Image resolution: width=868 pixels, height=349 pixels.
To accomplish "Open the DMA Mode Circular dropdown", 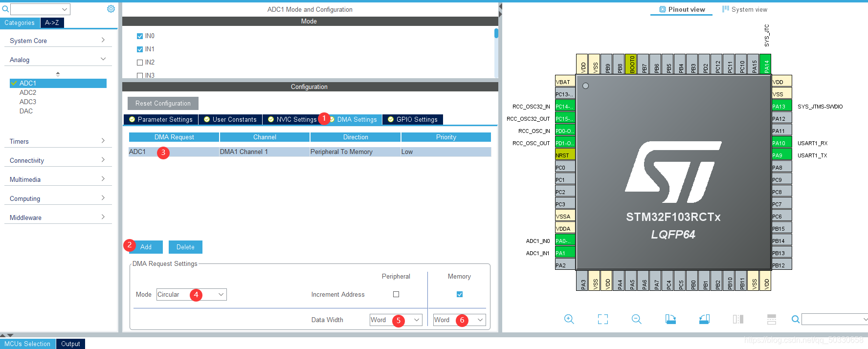I will (x=191, y=294).
